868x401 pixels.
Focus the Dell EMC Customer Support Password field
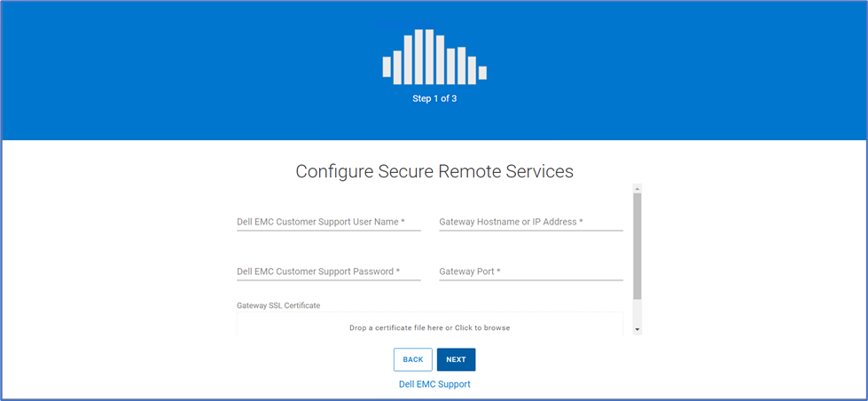tap(329, 272)
